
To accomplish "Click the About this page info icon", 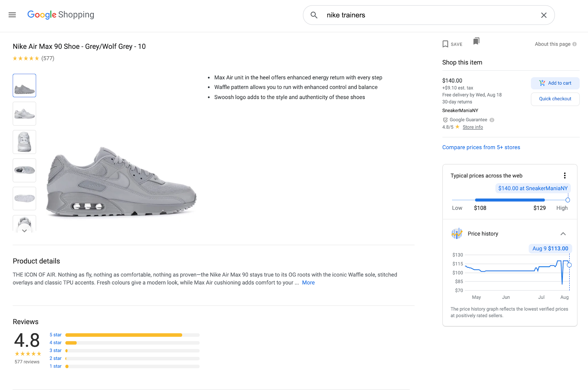I will (x=574, y=44).
